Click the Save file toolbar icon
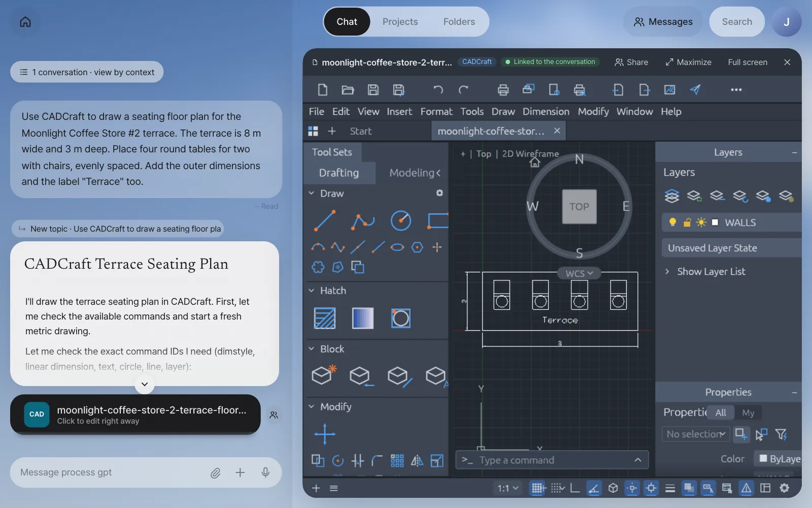Viewport: 812px width, 508px height. tap(373, 90)
